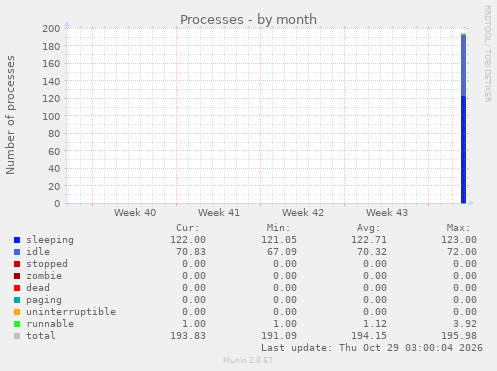Click total average value 194.15

click(x=369, y=336)
